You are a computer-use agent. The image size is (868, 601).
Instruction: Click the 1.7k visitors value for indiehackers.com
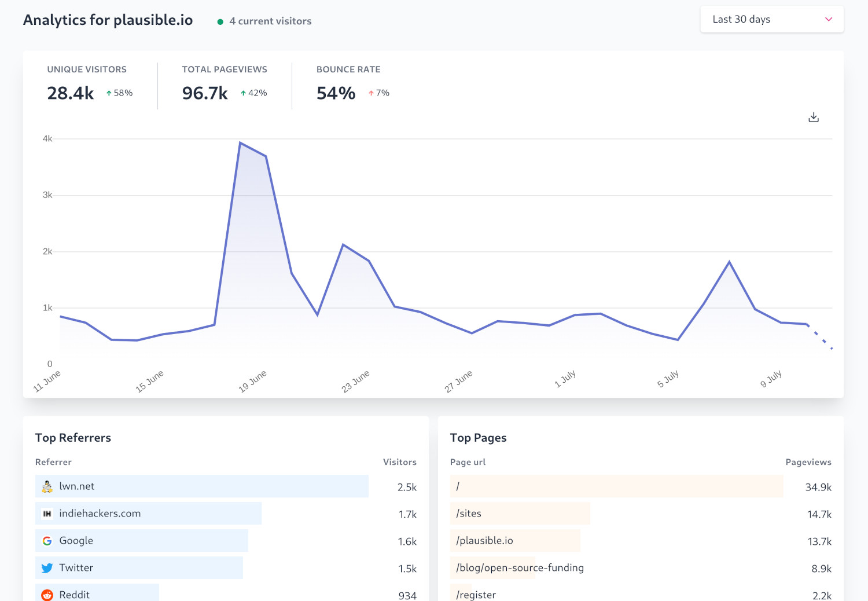407,514
